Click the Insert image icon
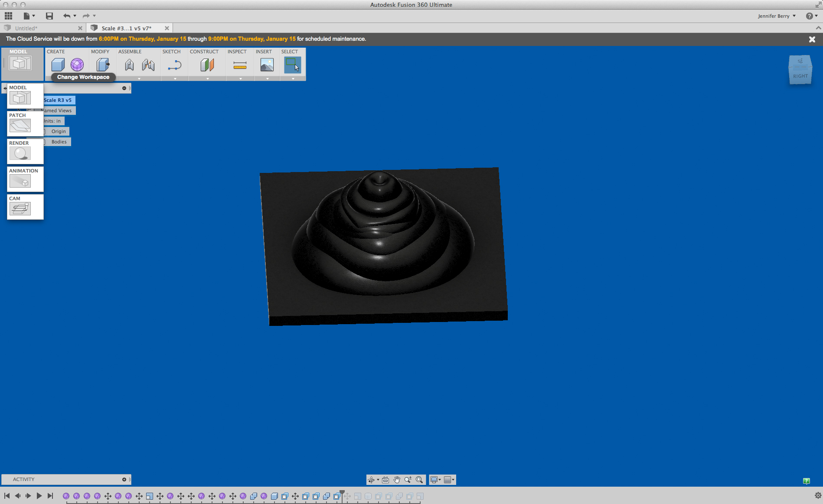The image size is (823, 504). [x=267, y=65]
